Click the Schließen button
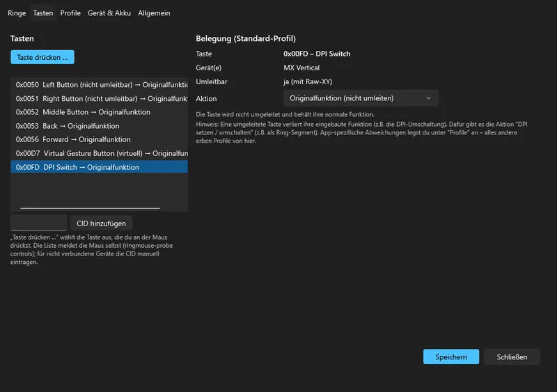The image size is (557, 392). click(512, 356)
